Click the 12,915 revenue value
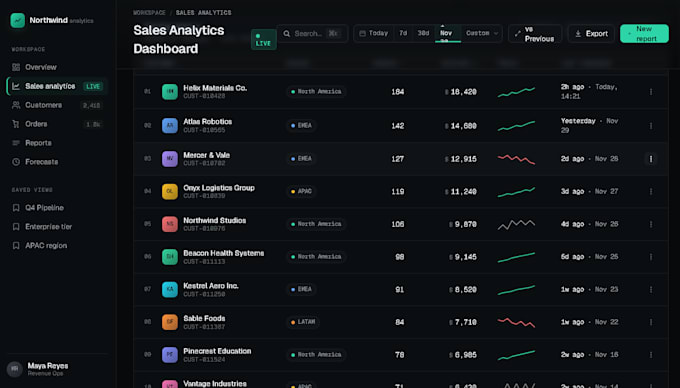This screenshot has height=388, width=680. pos(461,159)
